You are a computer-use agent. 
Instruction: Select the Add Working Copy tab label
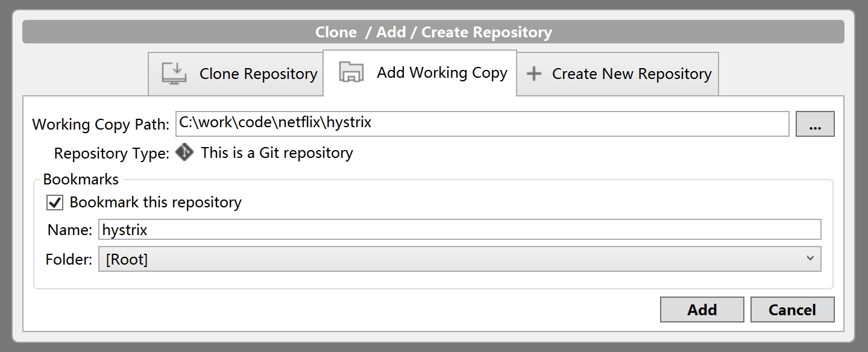point(442,73)
